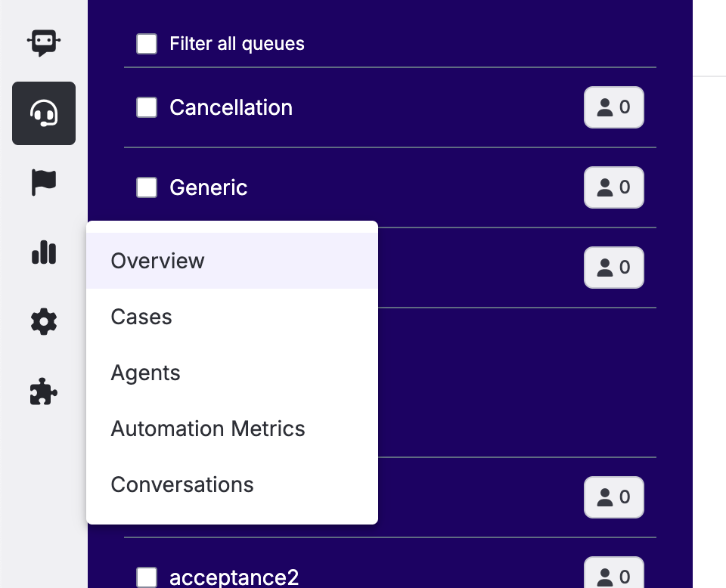
Task: Check the Cancellation queue checkbox
Action: tap(147, 107)
